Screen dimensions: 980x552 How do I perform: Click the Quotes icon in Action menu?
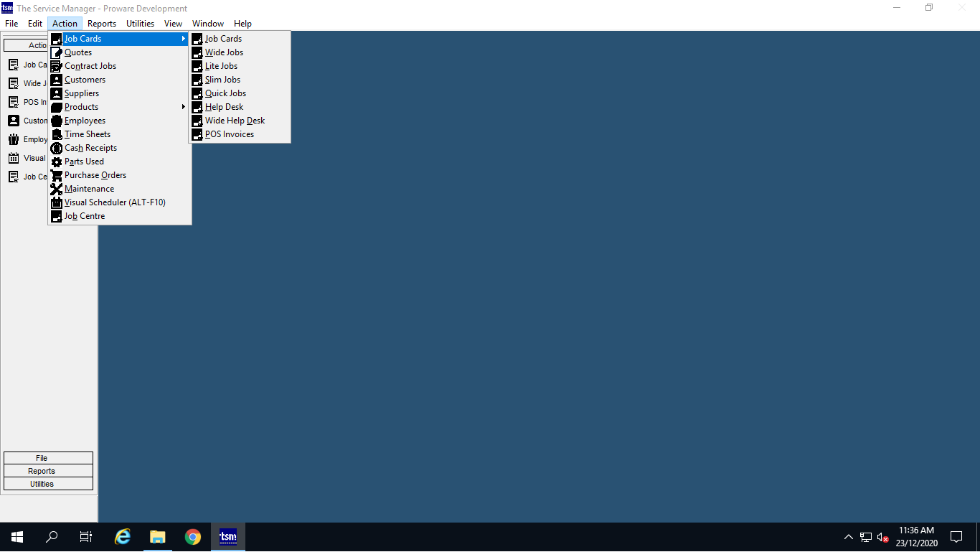57,52
